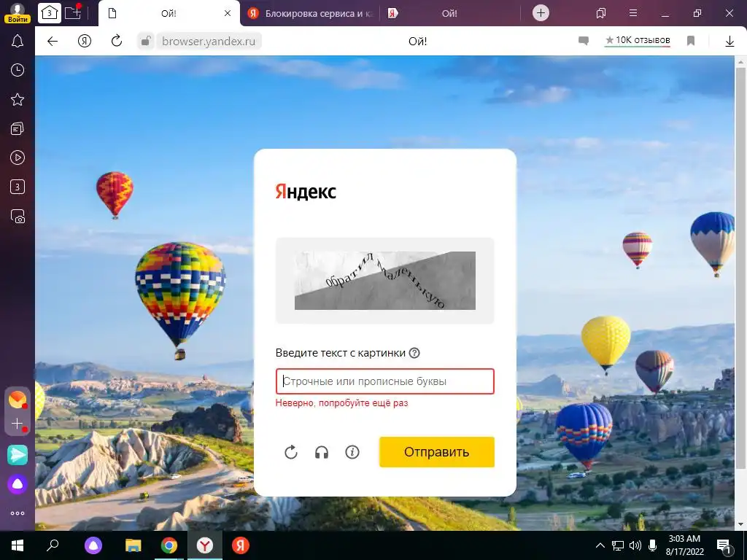Click Неверно, попробуйте ещё раз message

(x=341, y=402)
